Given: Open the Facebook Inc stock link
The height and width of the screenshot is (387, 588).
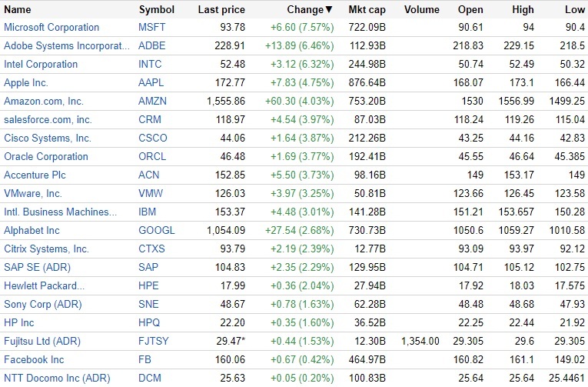Looking at the screenshot, I should 34,360.
